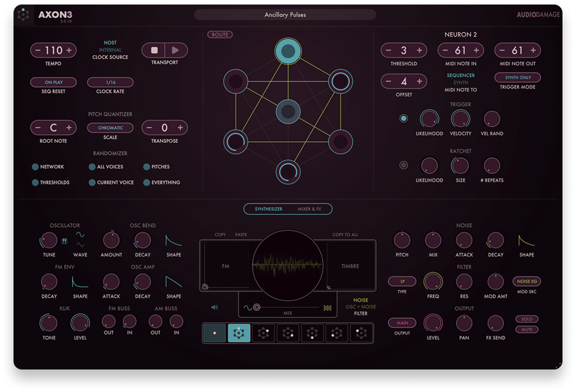Open the 1/16 clock rate dropdown

pos(110,82)
